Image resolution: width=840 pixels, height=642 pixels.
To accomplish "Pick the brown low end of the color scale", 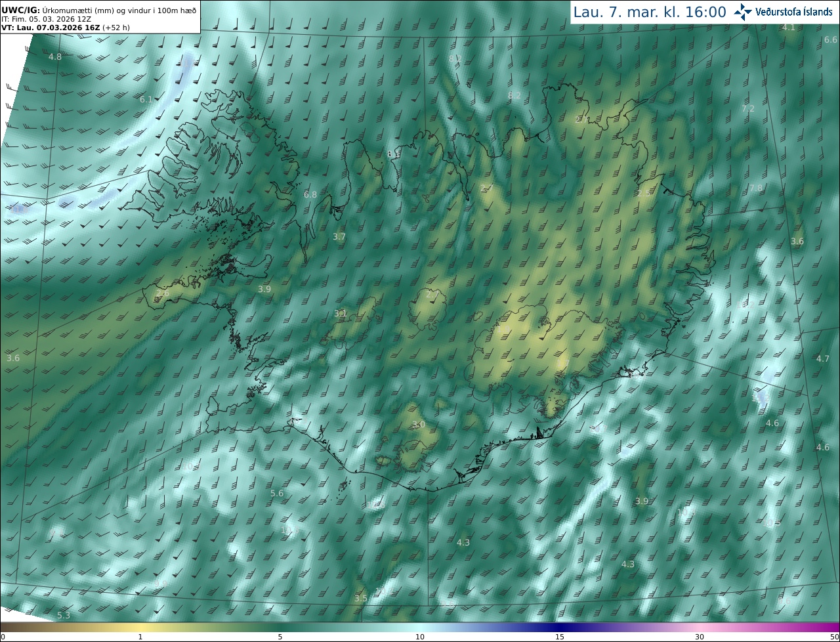I will pos(13,627).
